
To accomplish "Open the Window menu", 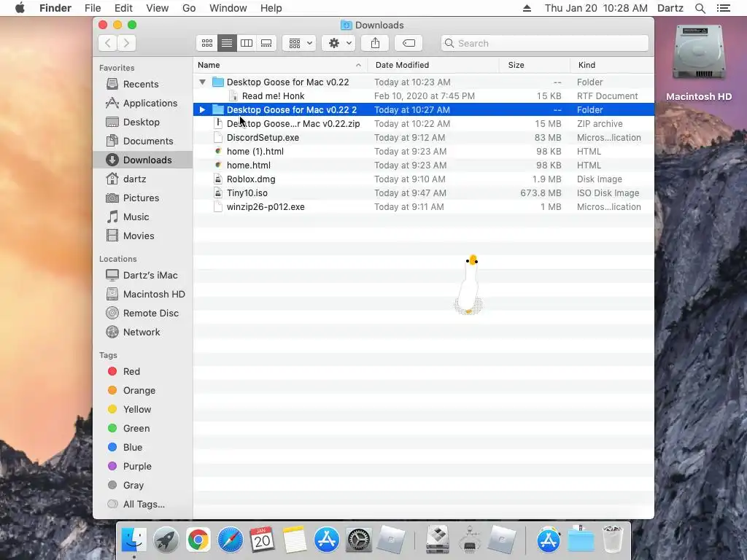I will click(228, 8).
